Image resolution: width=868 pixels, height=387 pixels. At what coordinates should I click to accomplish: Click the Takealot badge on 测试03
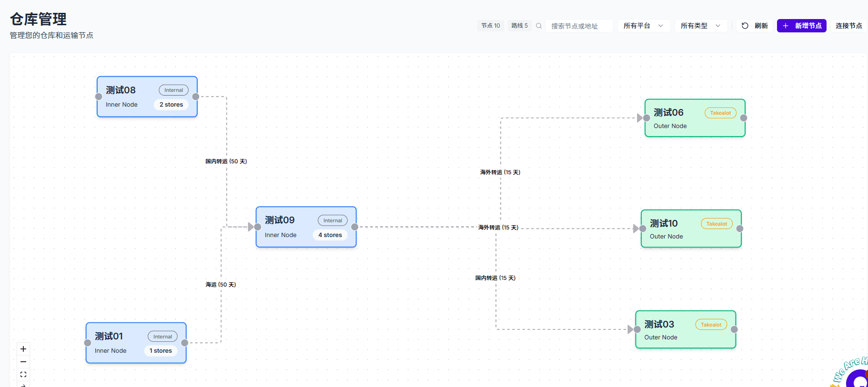(711, 325)
